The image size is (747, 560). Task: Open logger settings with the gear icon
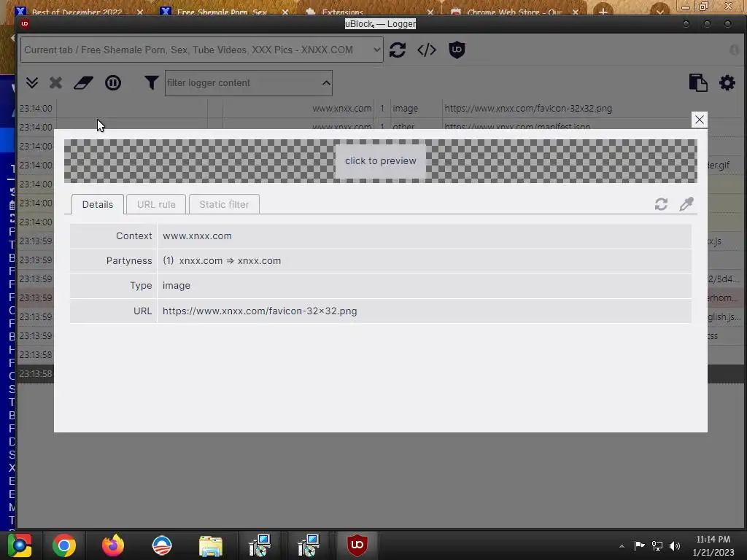click(727, 83)
